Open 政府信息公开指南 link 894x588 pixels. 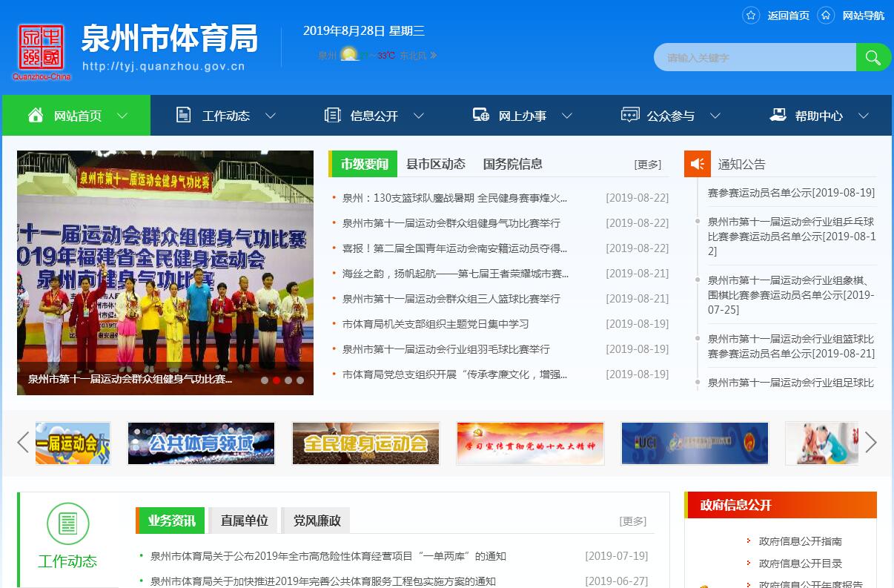click(x=800, y=541)
